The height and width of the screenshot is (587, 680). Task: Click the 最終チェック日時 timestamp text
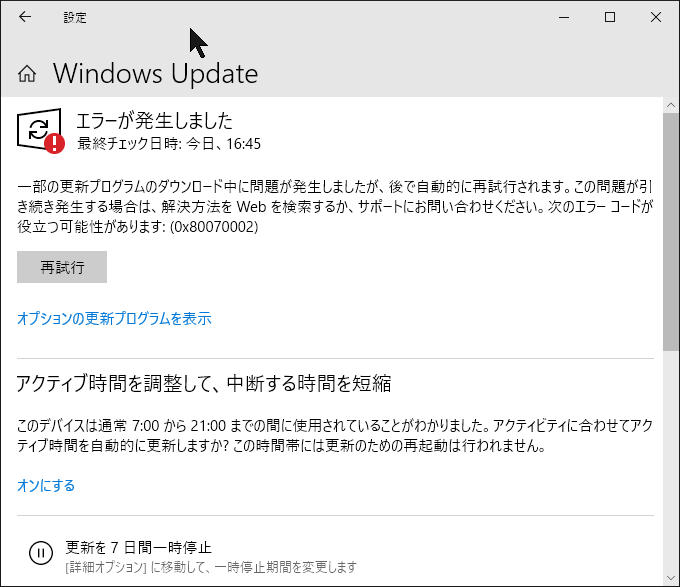pyautogui.click(x=169, y=143)
